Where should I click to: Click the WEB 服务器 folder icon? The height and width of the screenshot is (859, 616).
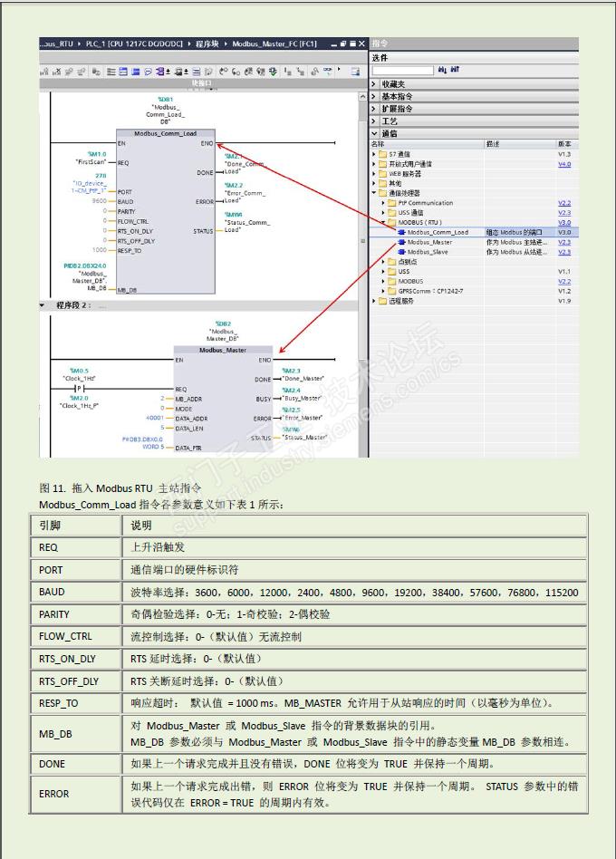coord(383,174)
